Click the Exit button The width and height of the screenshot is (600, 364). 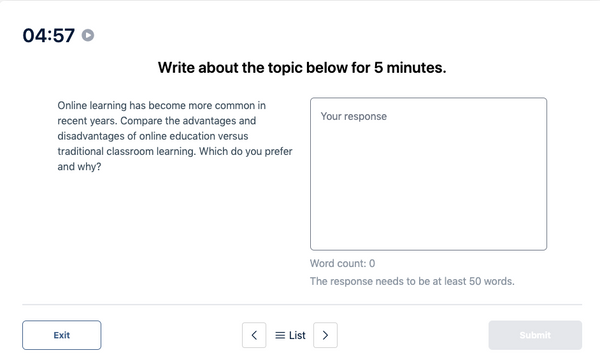pyautogui.click(x=62, y=335)
